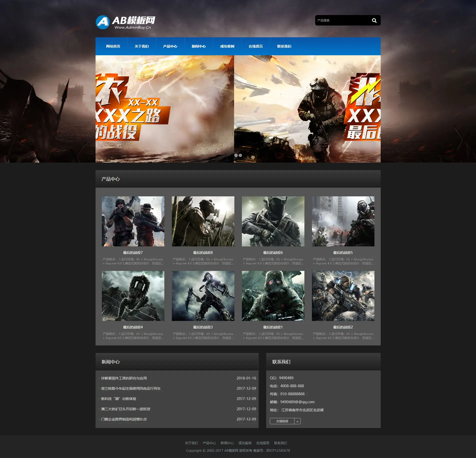
Task: Click the main banner slide image
Action: pos(238,109)
